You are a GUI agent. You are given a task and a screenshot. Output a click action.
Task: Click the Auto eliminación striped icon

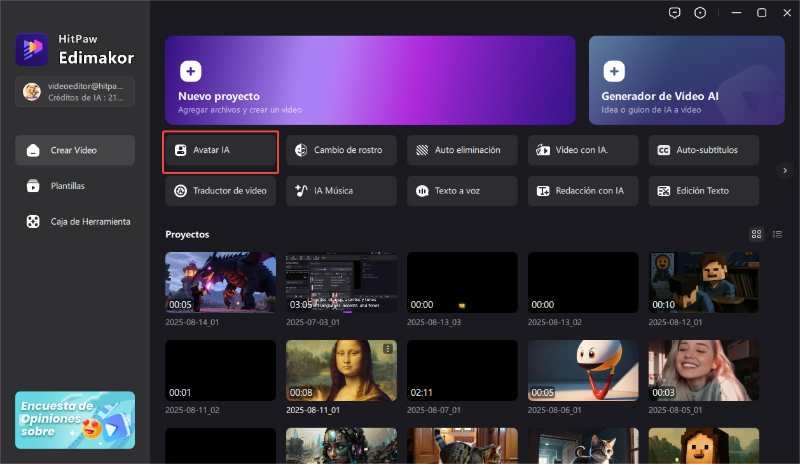(422, 150)
